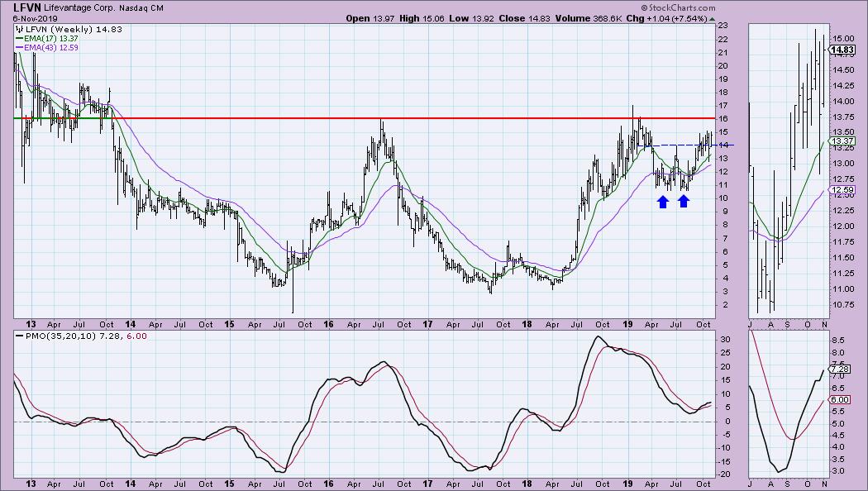Click the Chg +1.04 (+7.54%) value

click(667, 18)
